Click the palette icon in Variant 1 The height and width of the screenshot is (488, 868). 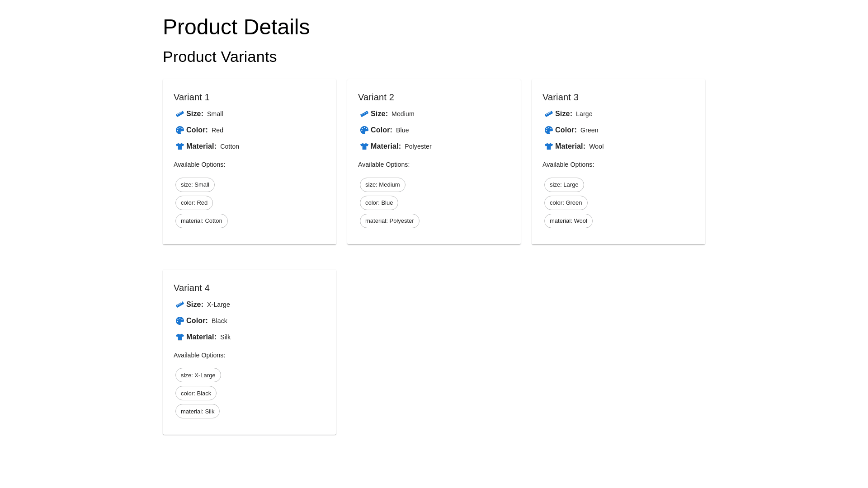(x=180, y=130)
